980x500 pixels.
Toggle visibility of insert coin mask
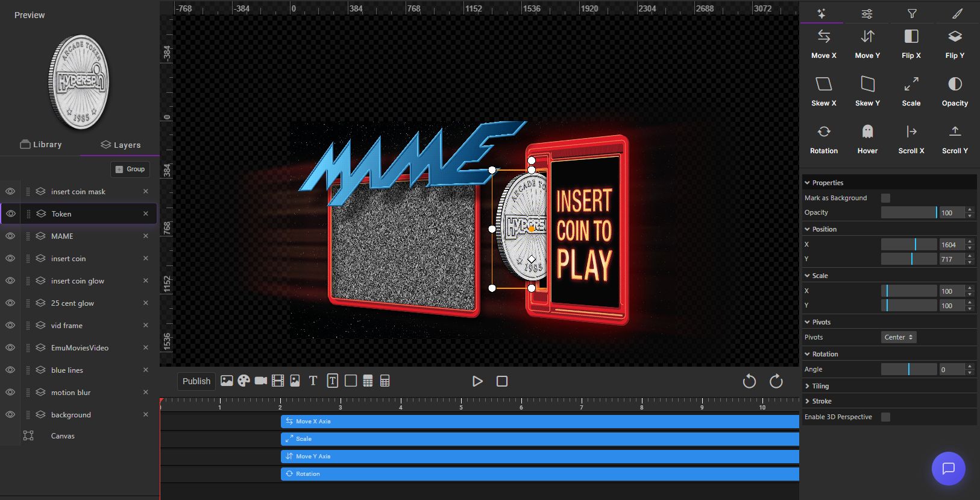10,191
